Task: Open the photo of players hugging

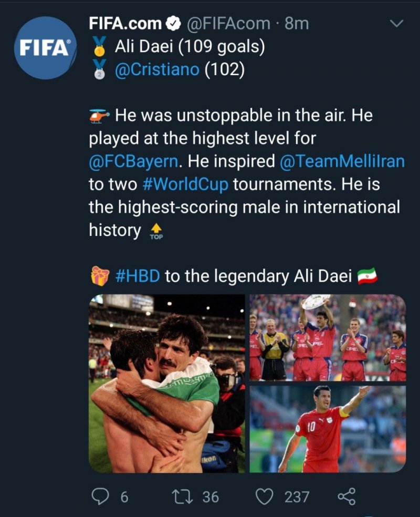Action: pos(167,384)
